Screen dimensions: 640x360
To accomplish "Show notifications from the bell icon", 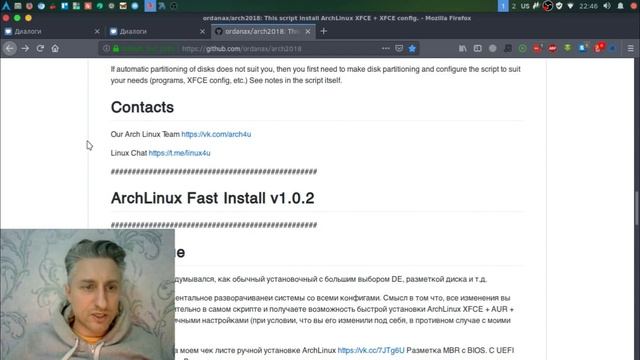I will pos(620,6).
